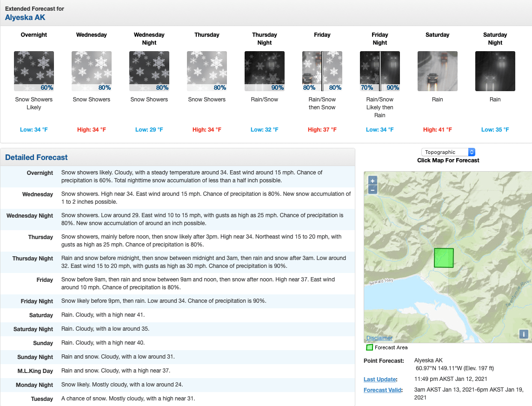Click the Wednesday snow showers forecast icon

pyautogui.click(x=92, y=71)
